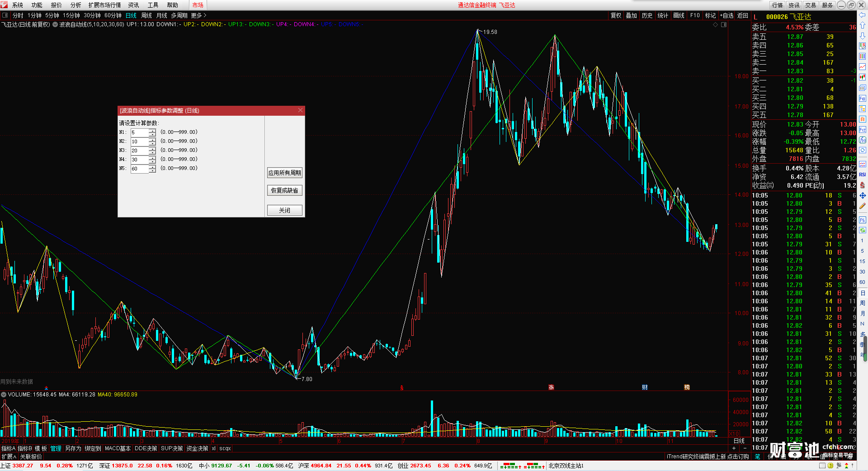Decrease the N2 parameter with down arrow
Viewport: 868px width, 471px height.
(x=152, y=143)
